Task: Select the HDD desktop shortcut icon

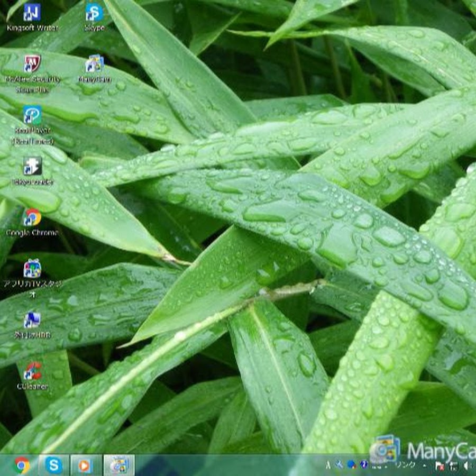Action: click(x=32, y=320)
